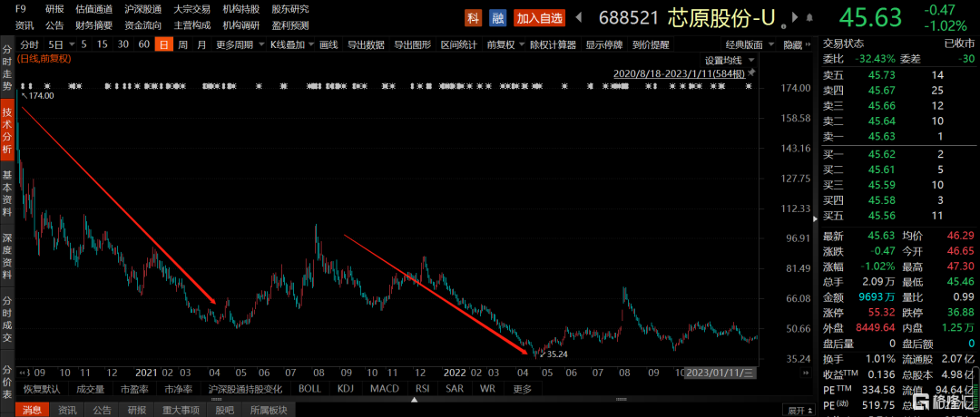Screen dimensions: 980x417
Task: Select the 技术分析 side tab
Action: (7, 131)
